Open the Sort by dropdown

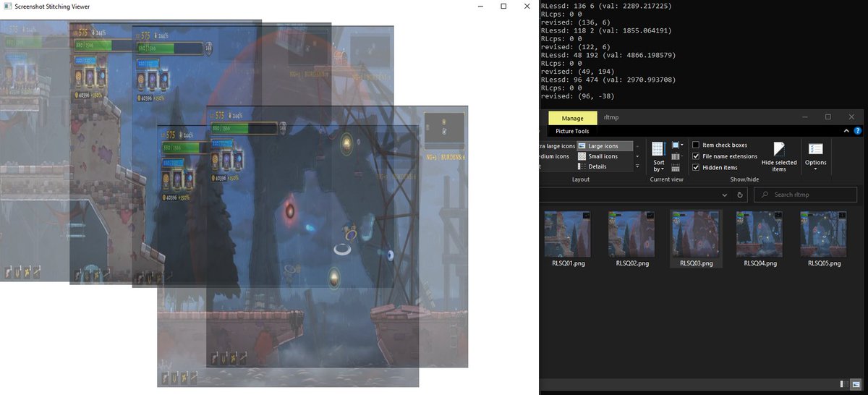[658, 157]
